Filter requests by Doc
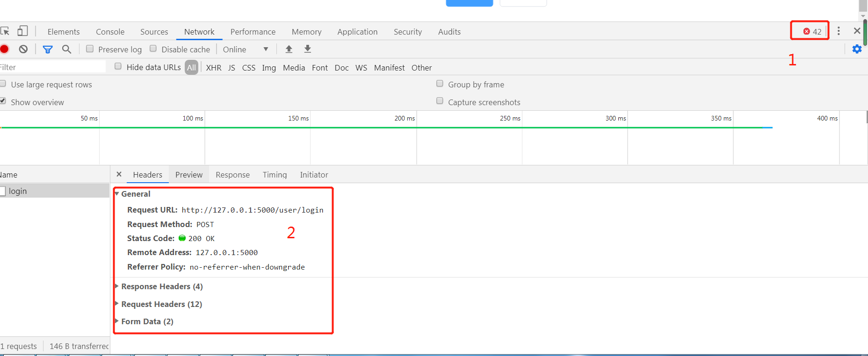Viewport: 868px width, 356px height. click(342, 68)
